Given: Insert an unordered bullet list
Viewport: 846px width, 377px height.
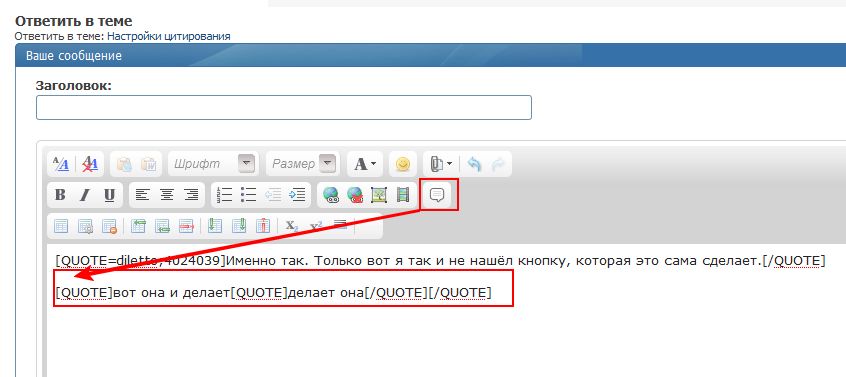Looking at the screenshot, I should (248, 195).
